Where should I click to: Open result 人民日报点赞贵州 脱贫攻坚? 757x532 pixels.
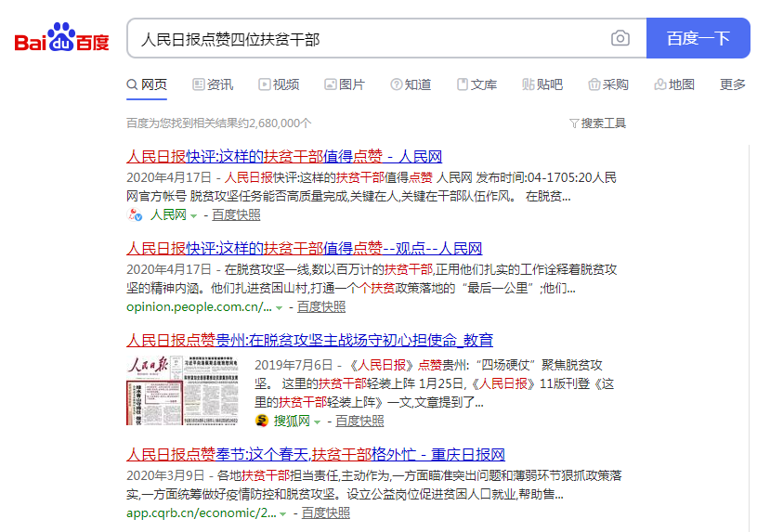click(310, 340)
